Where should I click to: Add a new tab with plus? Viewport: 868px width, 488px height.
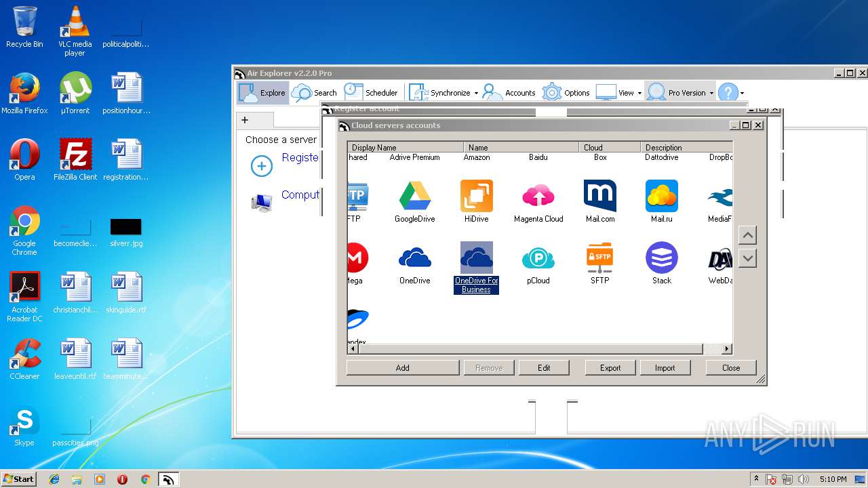click(245, 120)
